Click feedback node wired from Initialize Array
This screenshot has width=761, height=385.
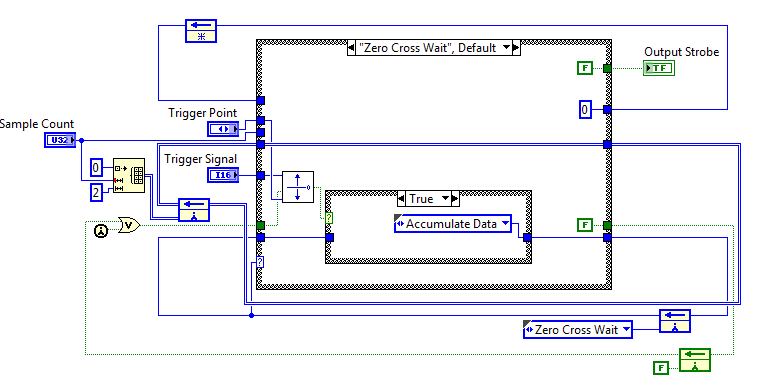point(194,210)
